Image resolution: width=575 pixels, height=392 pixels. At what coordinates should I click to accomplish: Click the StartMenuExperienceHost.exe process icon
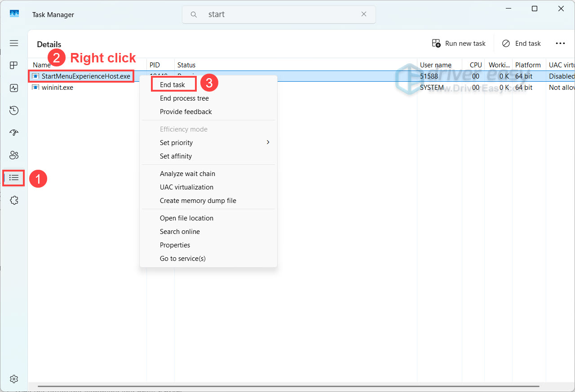(x=35, y=76)
